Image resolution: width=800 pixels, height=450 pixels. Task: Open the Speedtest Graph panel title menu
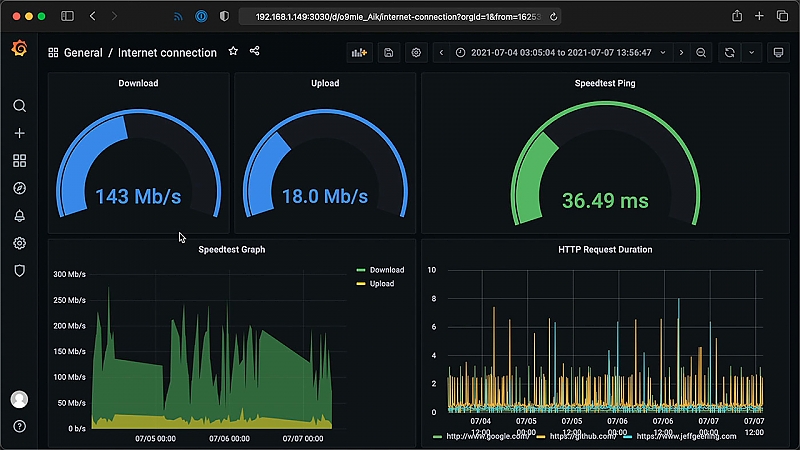232,249
